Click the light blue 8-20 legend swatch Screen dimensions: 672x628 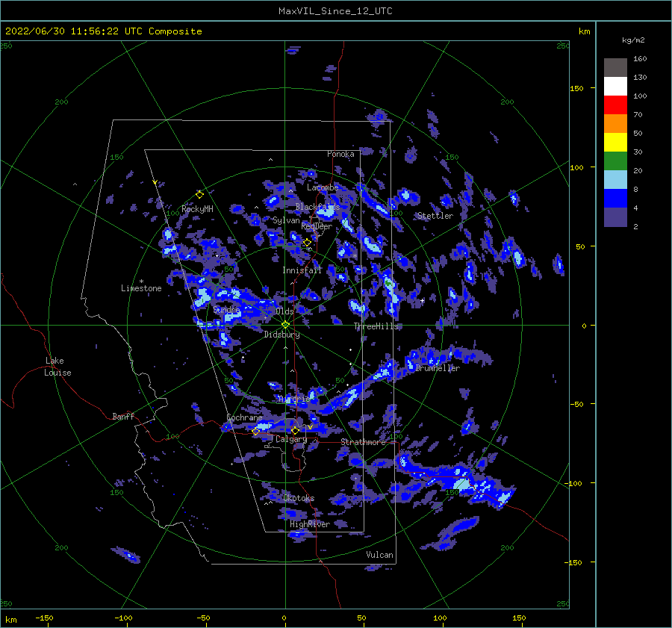coord(615,180)
